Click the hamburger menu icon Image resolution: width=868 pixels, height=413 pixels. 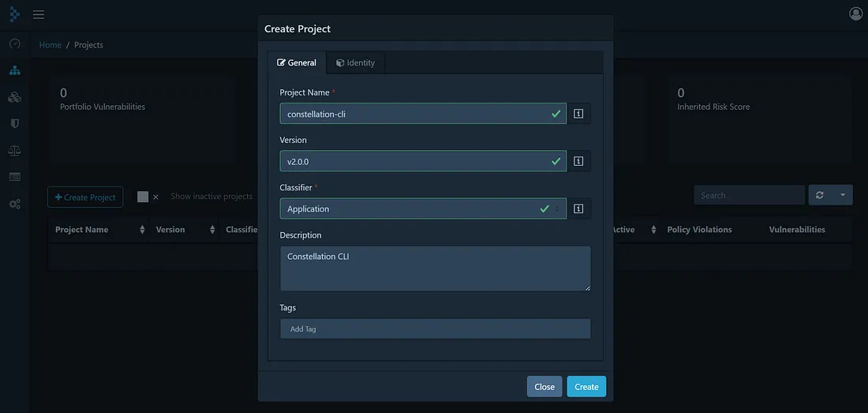click(38, 14)
